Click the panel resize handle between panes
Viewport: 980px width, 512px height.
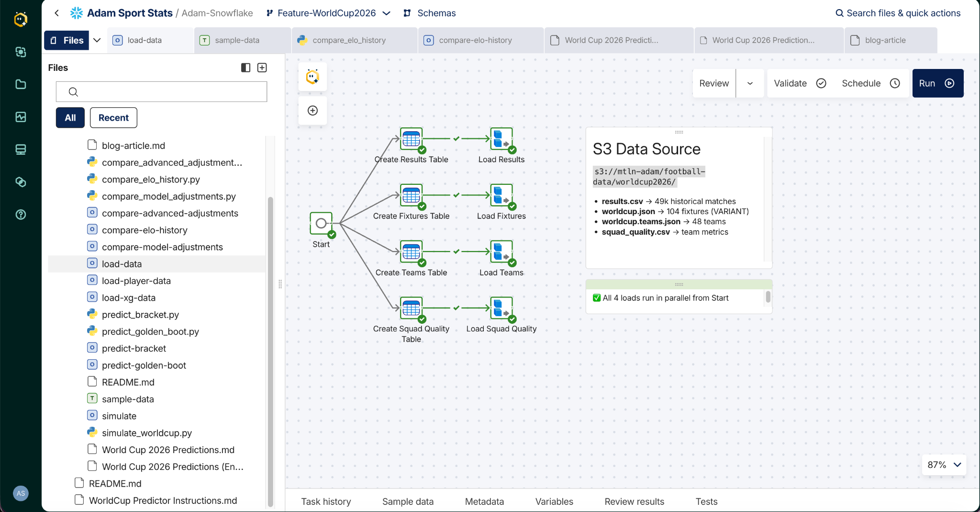(x=280, y=284)
